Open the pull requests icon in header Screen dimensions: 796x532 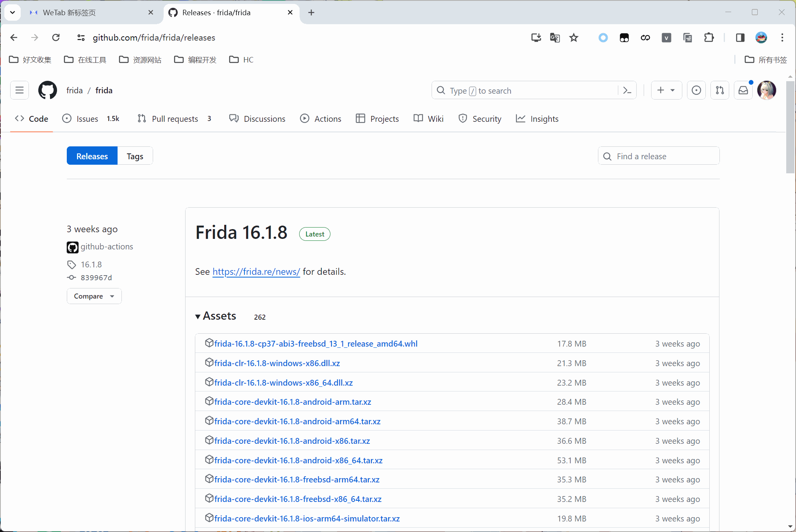(719, 91)
